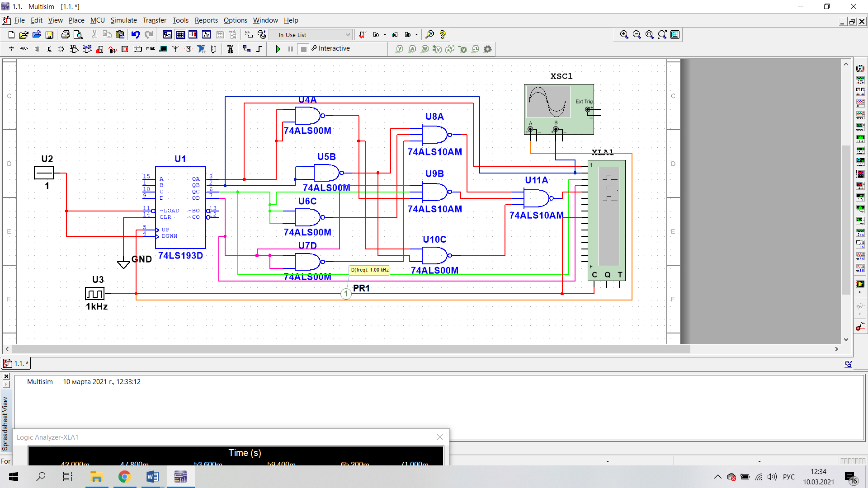Place a TTL component
This screenshot has width=868, height=488.
coord(75,49)
